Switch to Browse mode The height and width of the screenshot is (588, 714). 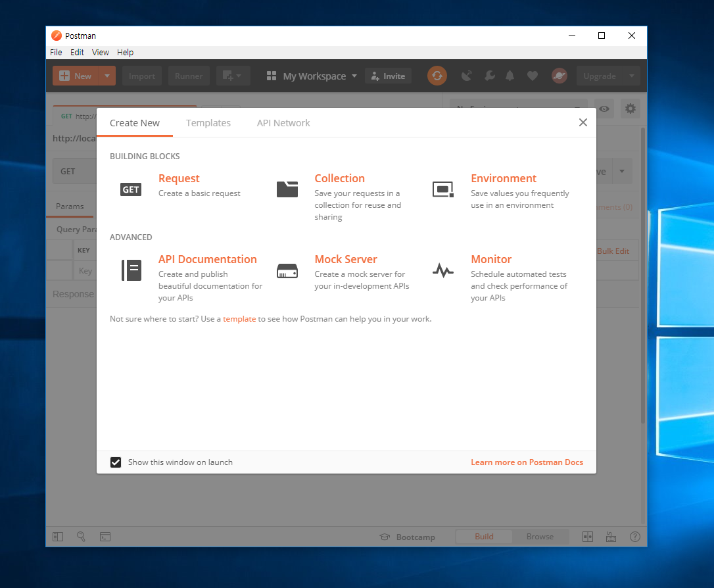(x=540, y=537)
